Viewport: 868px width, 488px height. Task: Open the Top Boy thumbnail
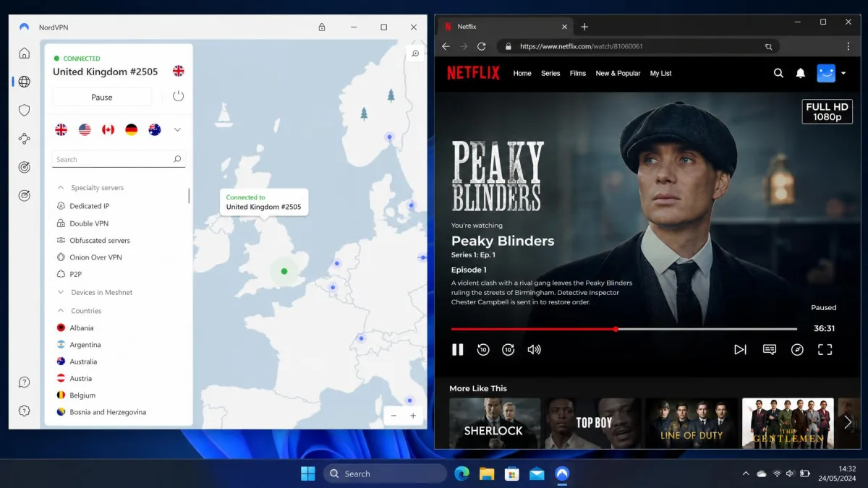tap(594, 423)
